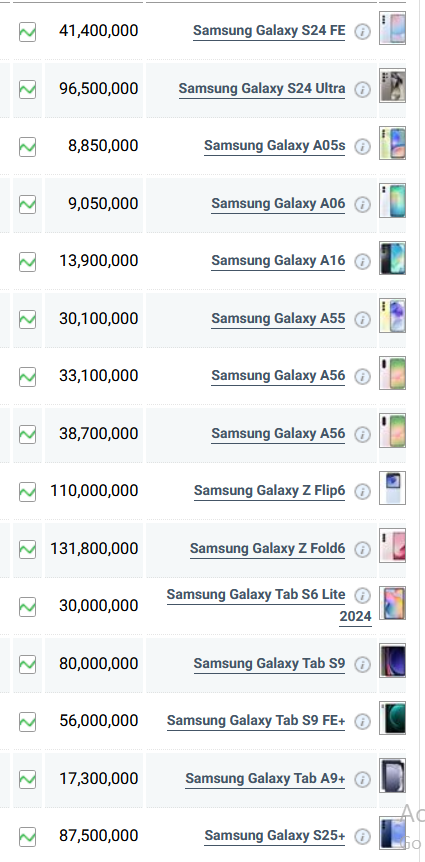The width and height of the screenshot is (425, 862).
Task: Click Samsung Galaxy S24 FE thumbnail image
Action: 393,28
